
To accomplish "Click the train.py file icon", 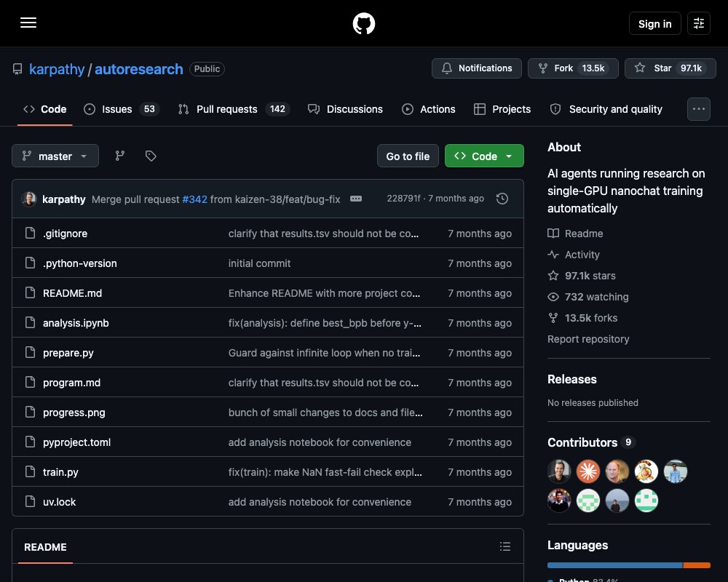I will tap(30, 471).
